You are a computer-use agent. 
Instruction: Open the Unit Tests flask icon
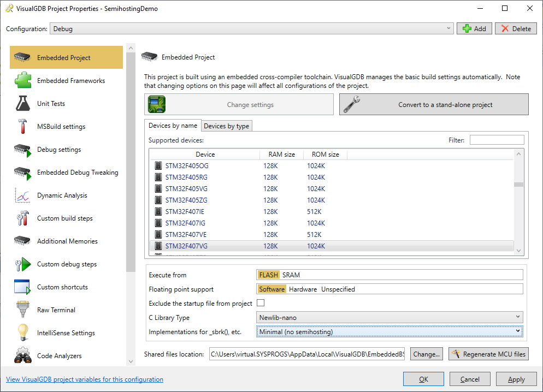23,103
